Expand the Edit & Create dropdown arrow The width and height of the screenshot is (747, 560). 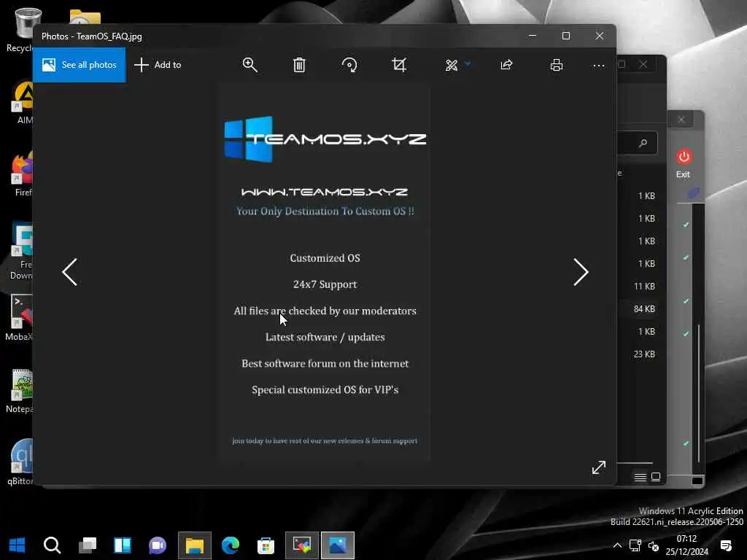tap(468, 63)
